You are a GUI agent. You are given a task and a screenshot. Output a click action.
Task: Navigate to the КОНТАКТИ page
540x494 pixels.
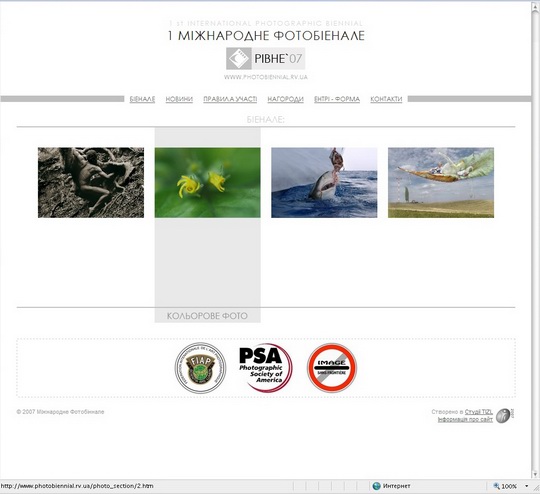coord(386,99)
